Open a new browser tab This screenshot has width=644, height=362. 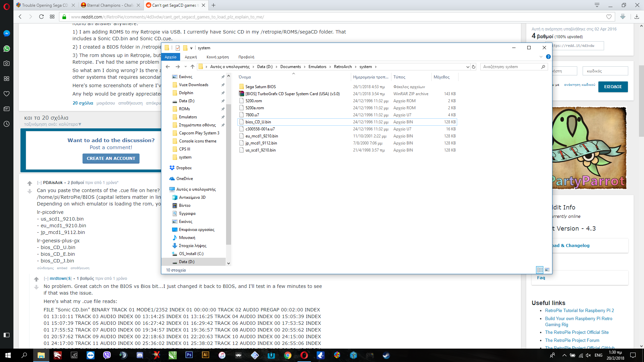pyautogui.click(x=213, y=5)
